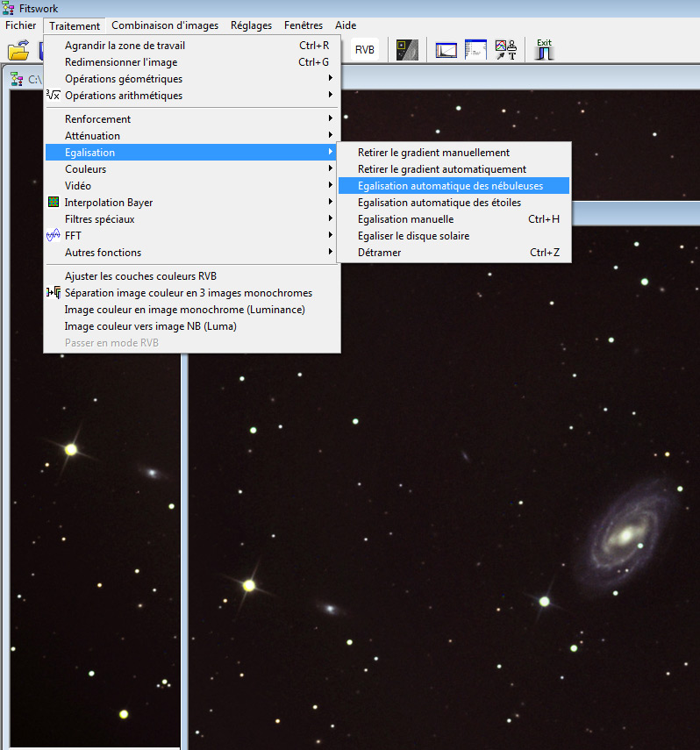Choose Image couleur en image monochrome (Luminance)
The width and height of the screenshot is (700, 750).
click(192, 310)
